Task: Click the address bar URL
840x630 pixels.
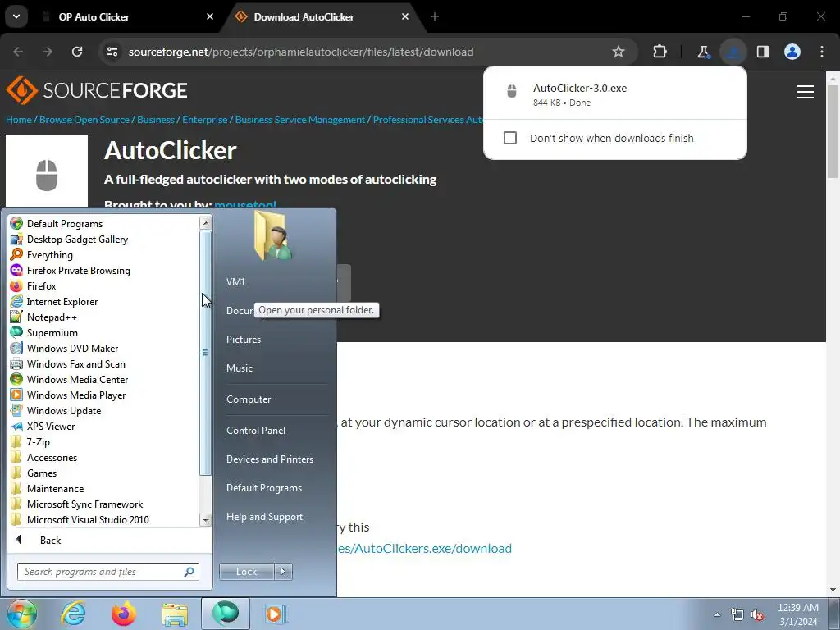Action: click(300, 52)
